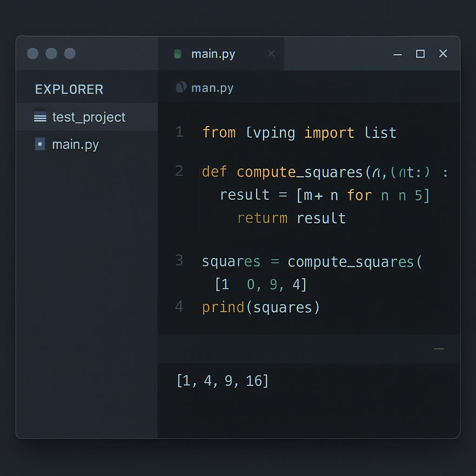Click the third gray dot in title bar
Screen dimensions: 476x476
point(70,53)
